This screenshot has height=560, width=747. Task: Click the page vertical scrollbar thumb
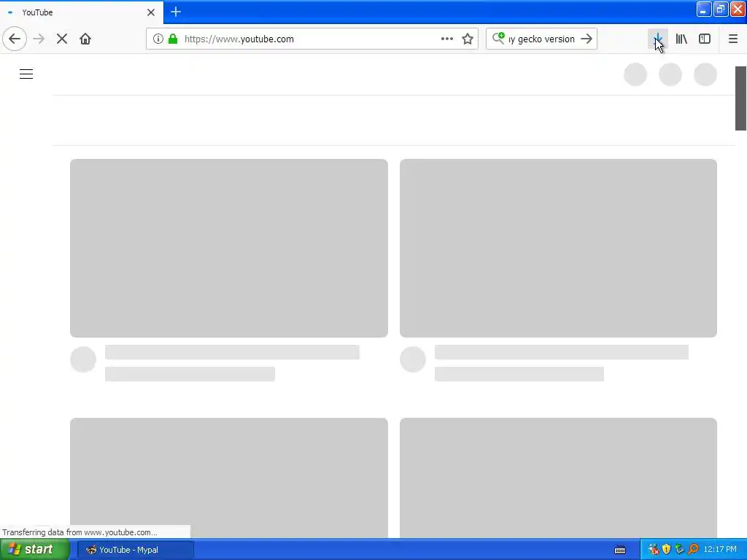click(x=741, y=98)
